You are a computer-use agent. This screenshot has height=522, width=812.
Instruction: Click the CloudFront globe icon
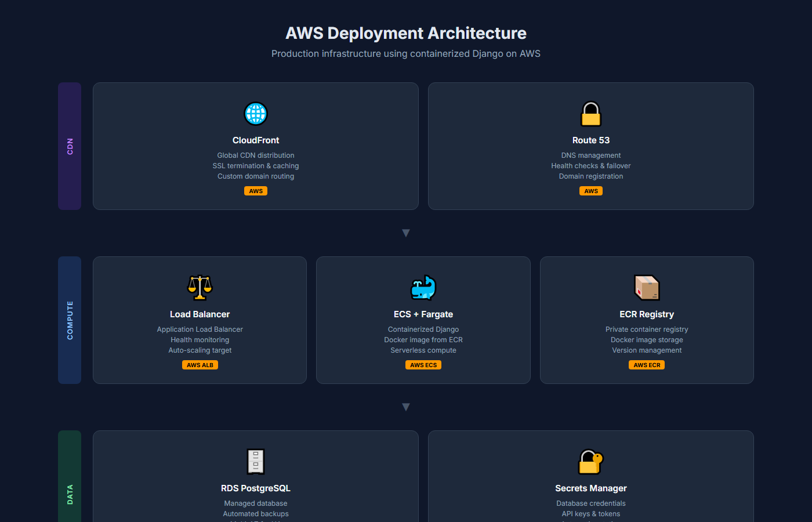tap(256, 114)
